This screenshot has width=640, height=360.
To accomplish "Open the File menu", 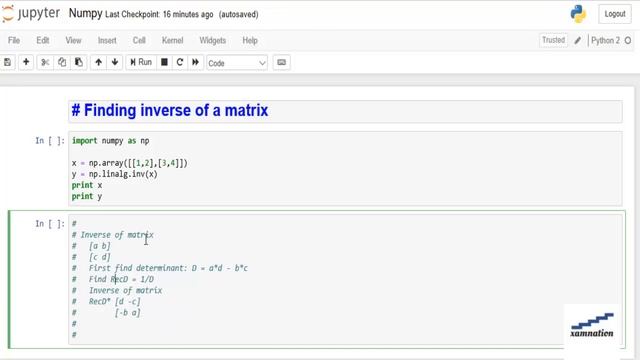I will (14, 40).
